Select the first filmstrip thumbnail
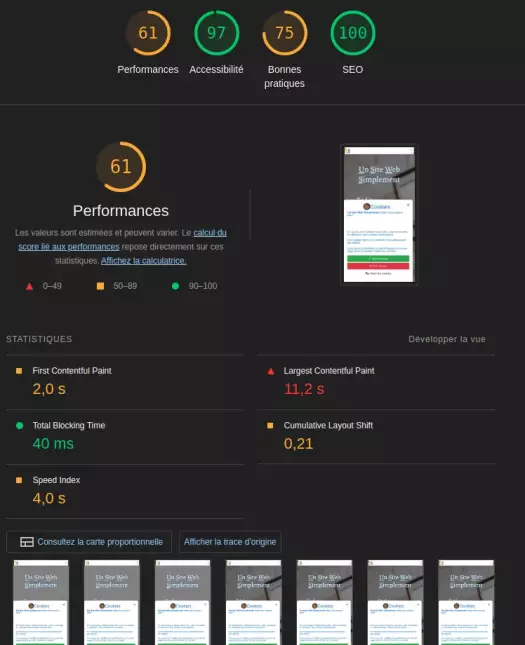 tap(41, 602)
